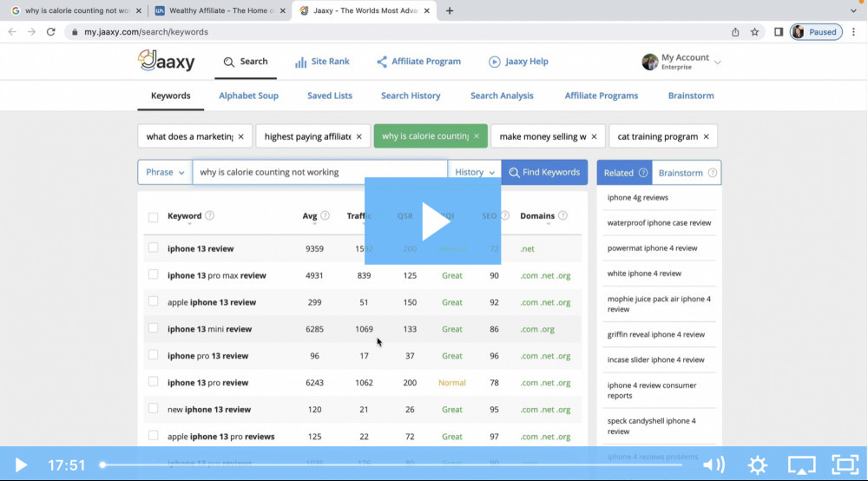Seek on the video progress bar
The width and height of the screenshot is (868, 481).
pyautogui.click(x=392, y=465)
